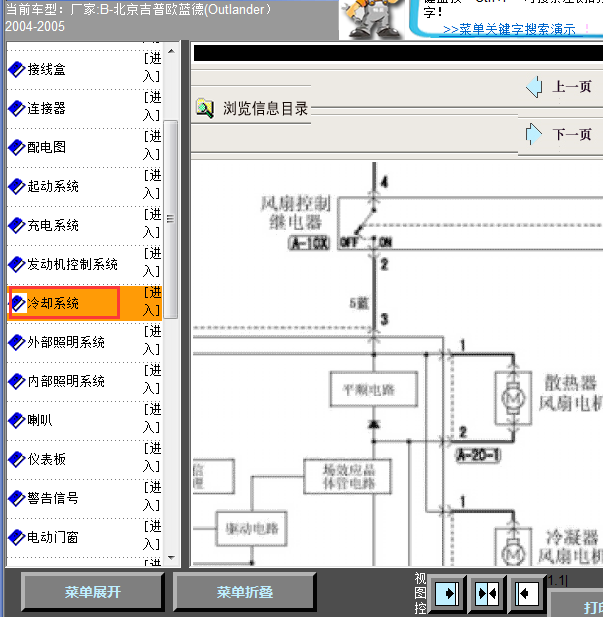Screen dimensions: 603x617
Task: Open the 起动系统 menu entry
Action: pyautogui.click(x=53, y=187)
